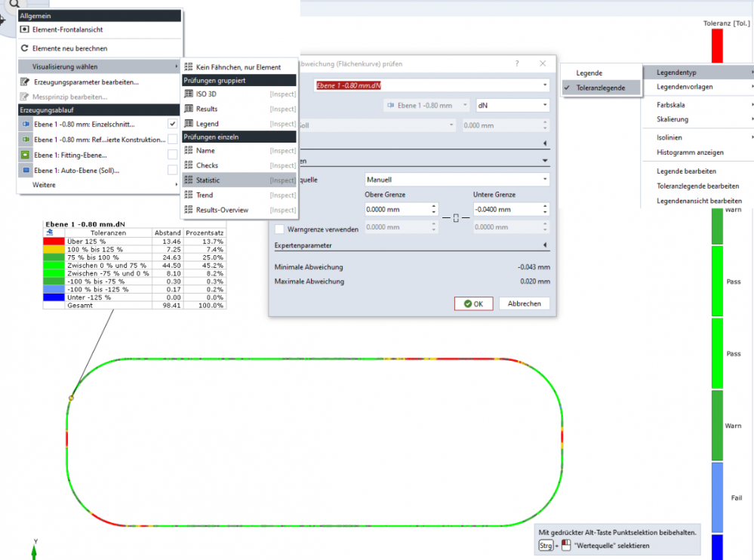Expand the Expertenparameter section
754x560 pixels.
[544, 245]
